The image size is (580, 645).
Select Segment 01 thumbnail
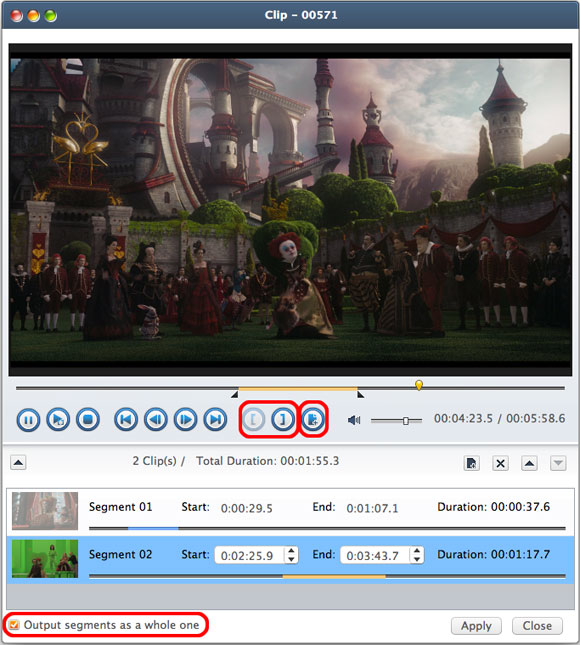(x=45, y=510)
